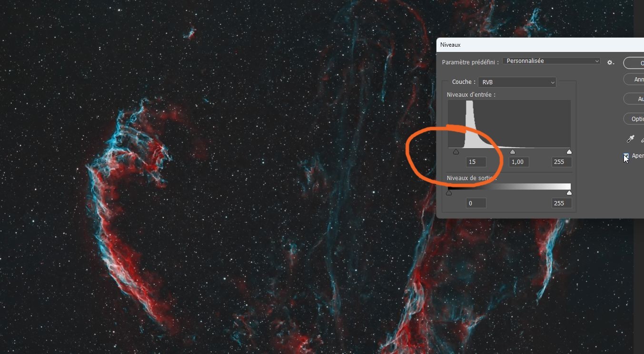
Task: Click the input midtones gamma slider
Action: [513, 152]
